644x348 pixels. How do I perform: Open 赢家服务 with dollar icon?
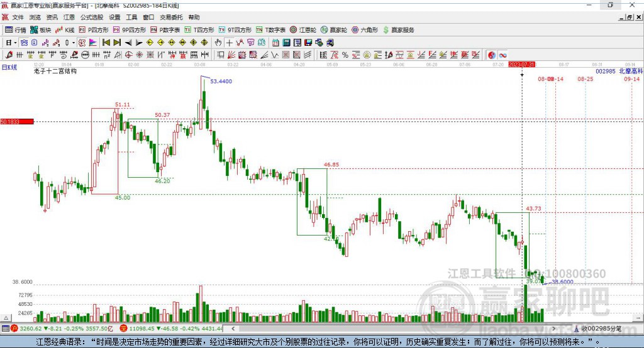(x=399, y=30)
